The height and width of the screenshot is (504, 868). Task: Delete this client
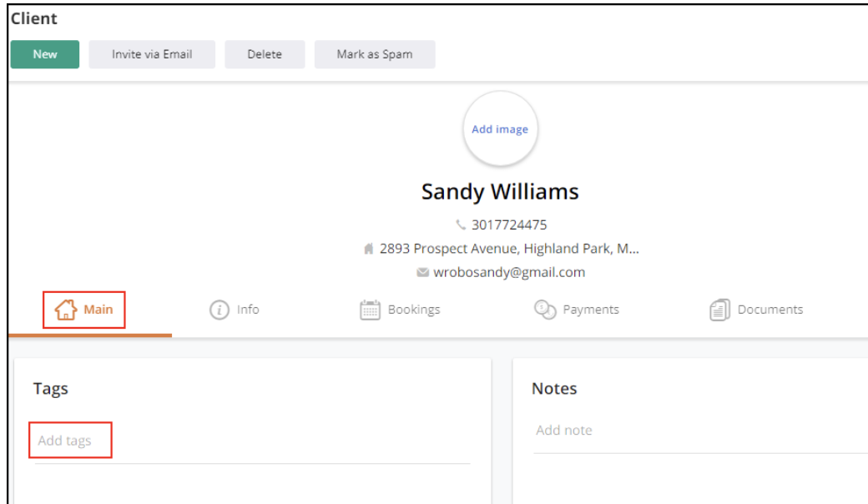click(x=265, y=54)
